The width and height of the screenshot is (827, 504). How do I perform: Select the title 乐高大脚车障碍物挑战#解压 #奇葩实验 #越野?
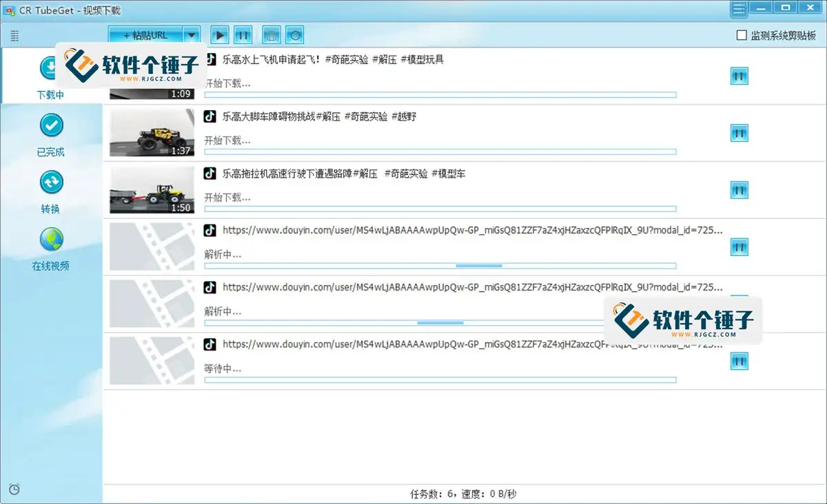[x=319, y=117]
